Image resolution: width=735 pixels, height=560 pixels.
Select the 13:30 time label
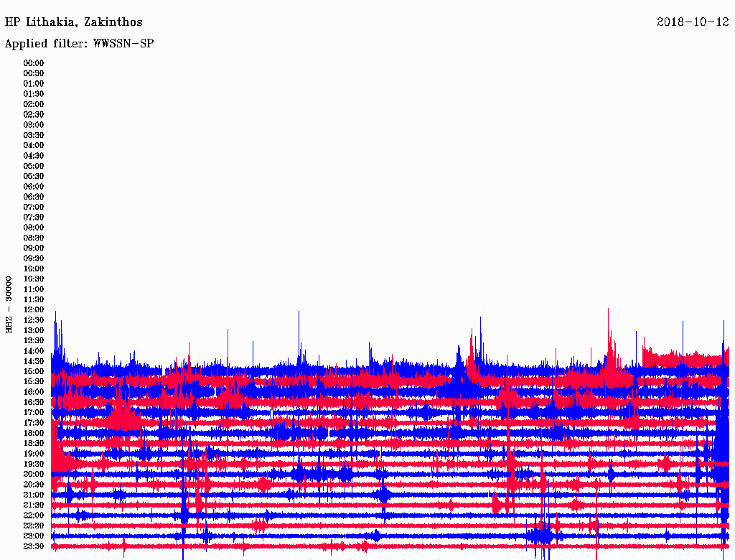pyautogui.click(x=34, y=340)
